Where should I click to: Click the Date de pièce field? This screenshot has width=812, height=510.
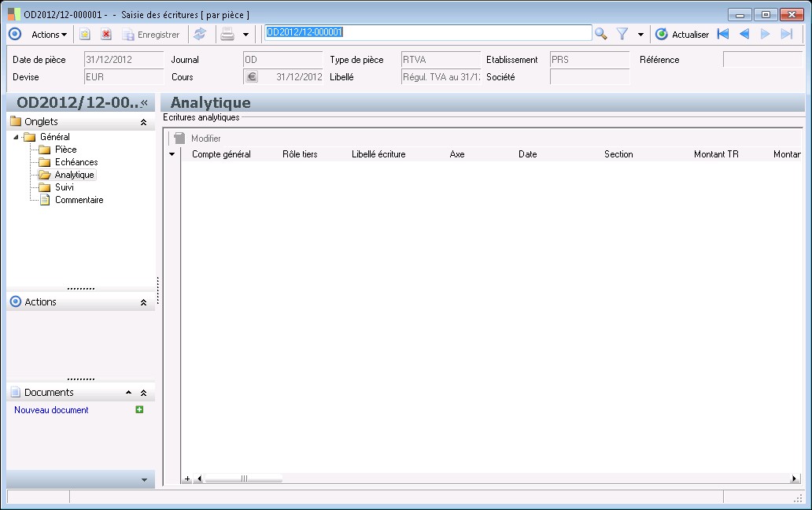click(124, 60)
